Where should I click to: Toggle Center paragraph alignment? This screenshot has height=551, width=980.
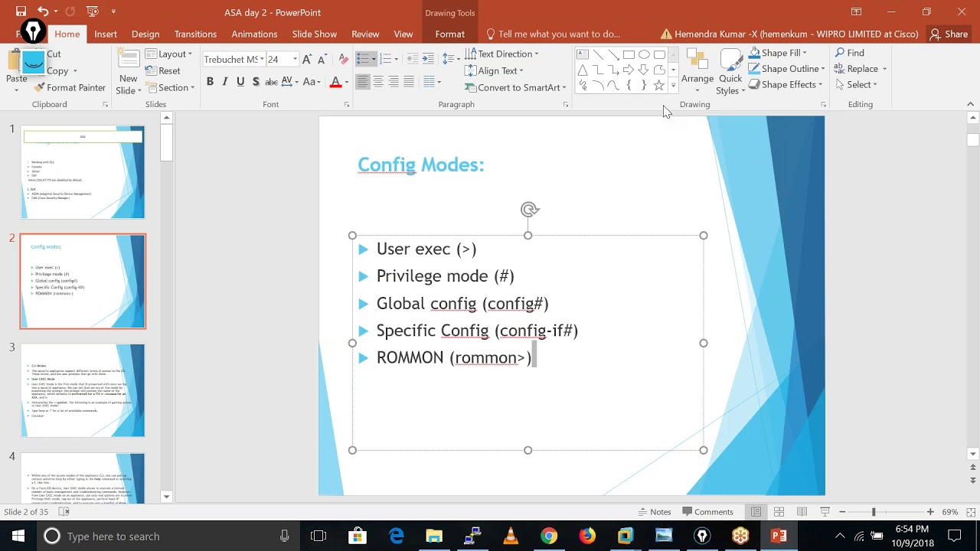tap(378, 82)
